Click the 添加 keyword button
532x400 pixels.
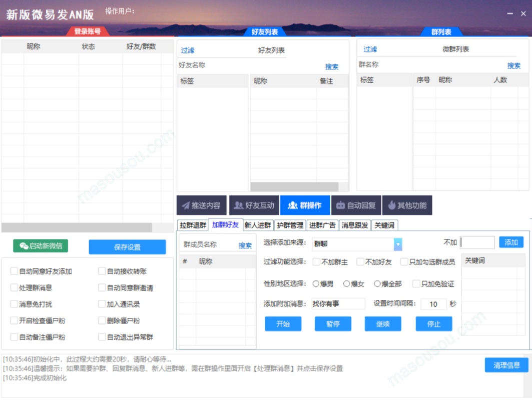point(511,242)
